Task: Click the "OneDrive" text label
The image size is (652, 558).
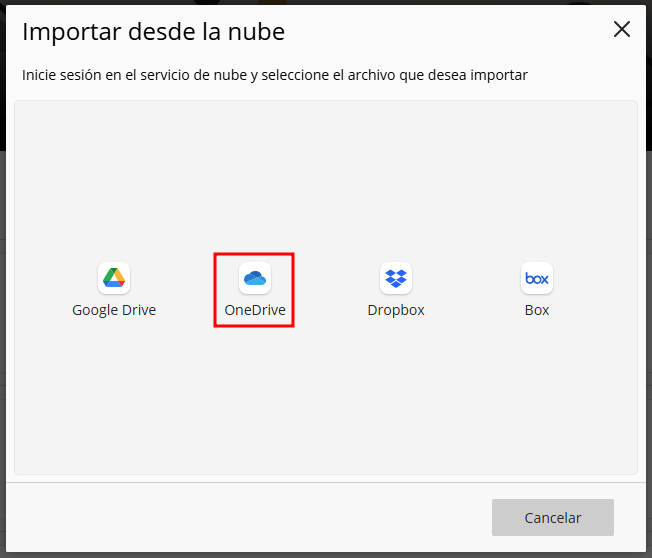Action: click(x=255, y=310)
